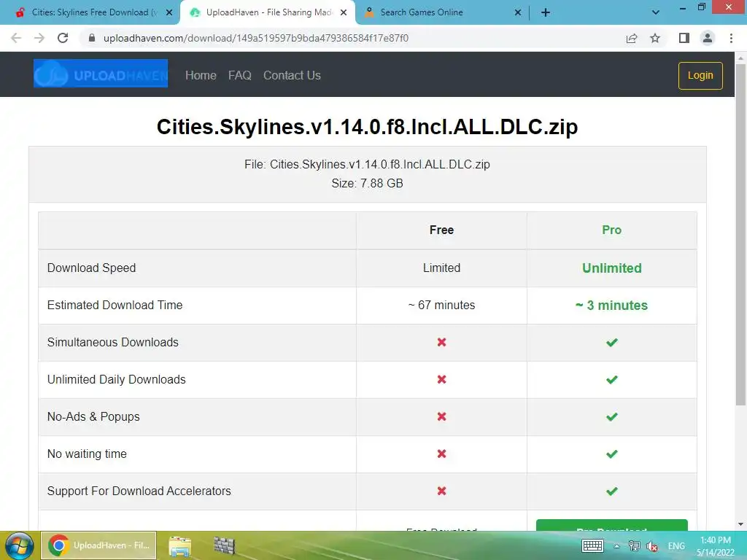
Task: Click the Free column header
Action: (441, 230)
